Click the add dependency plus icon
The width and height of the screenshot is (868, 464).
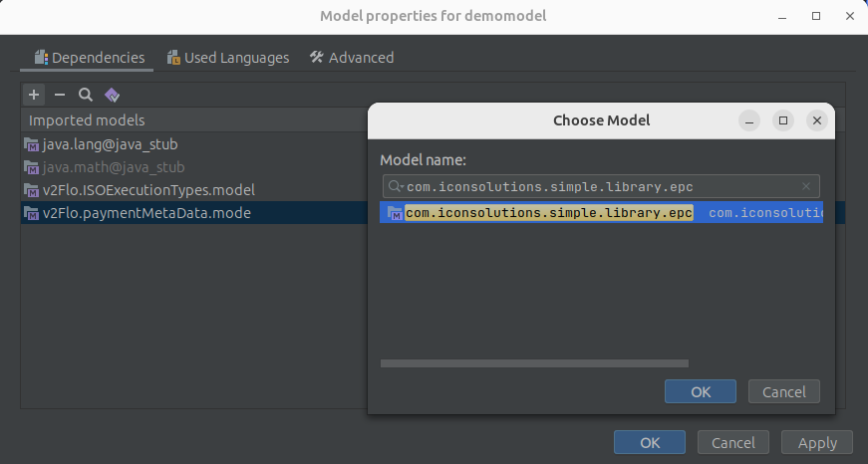(x=34, y=96)
